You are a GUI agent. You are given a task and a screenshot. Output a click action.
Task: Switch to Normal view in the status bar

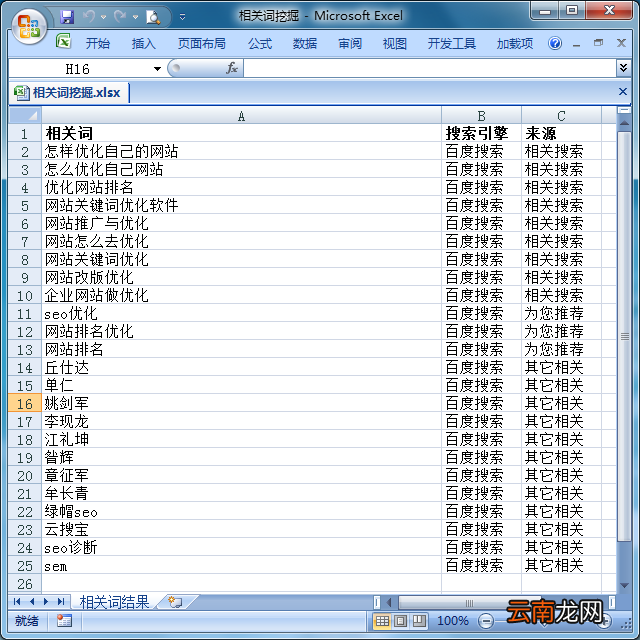(x=382, y=621)
